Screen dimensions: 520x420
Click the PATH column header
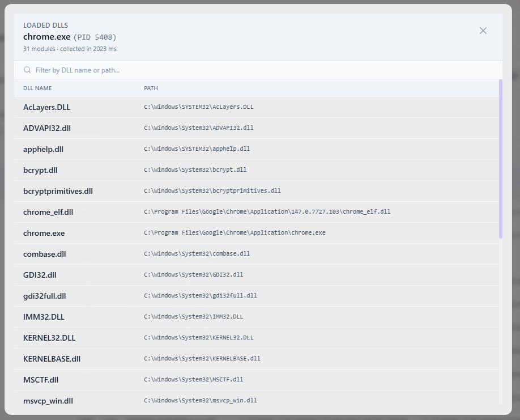151,88
